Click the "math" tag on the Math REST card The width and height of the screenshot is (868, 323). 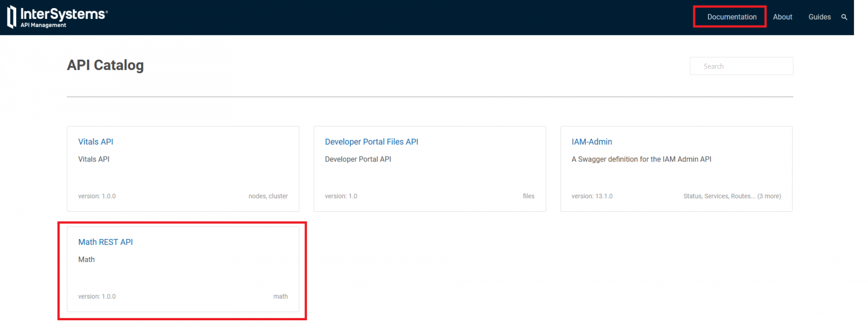pyautogui.click(x=280, y=296)
